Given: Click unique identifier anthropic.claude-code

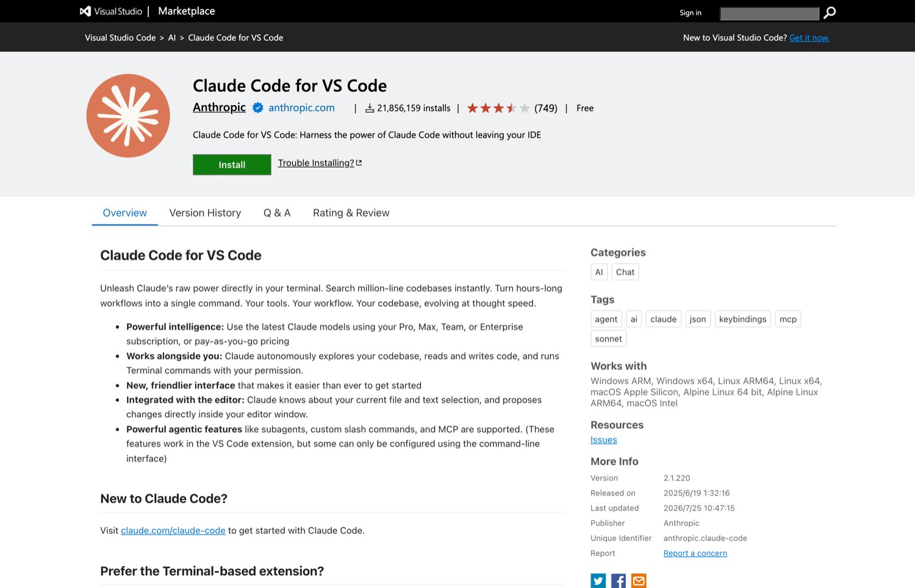Looking at the screenshot, I should pyautogui.click(x=705, y=538).
